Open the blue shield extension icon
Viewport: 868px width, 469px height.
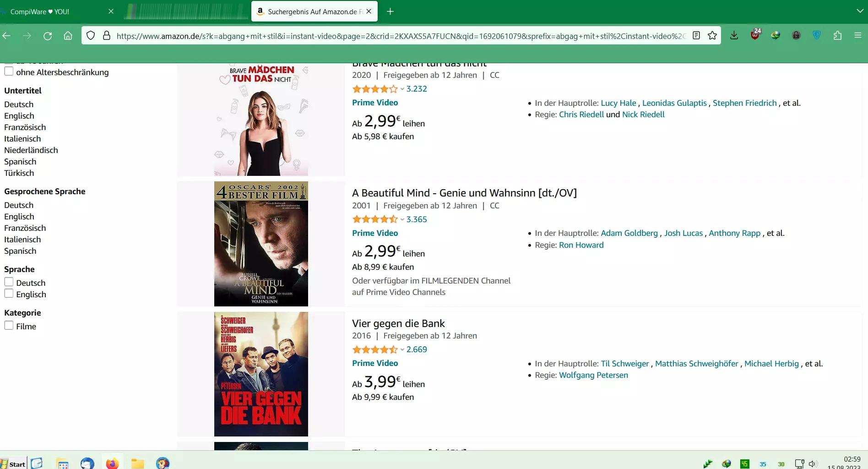(817, 35)
